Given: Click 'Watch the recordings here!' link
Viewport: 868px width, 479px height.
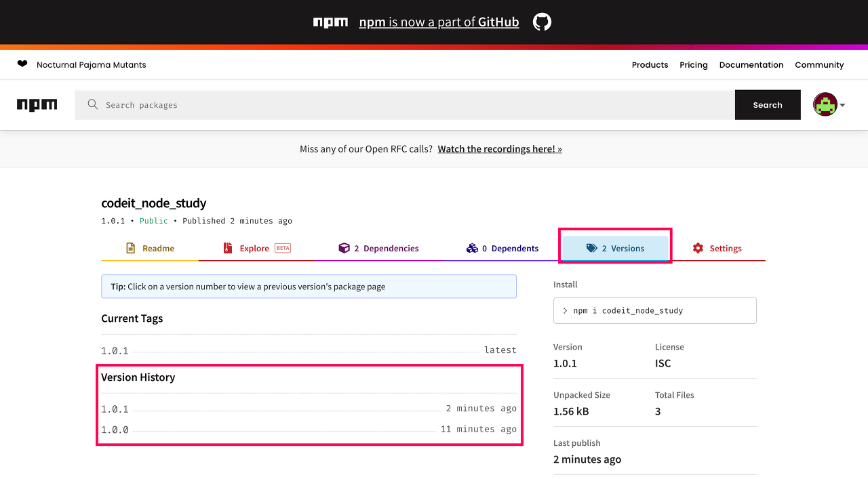Looking at the screenshot, I should 500,149.
